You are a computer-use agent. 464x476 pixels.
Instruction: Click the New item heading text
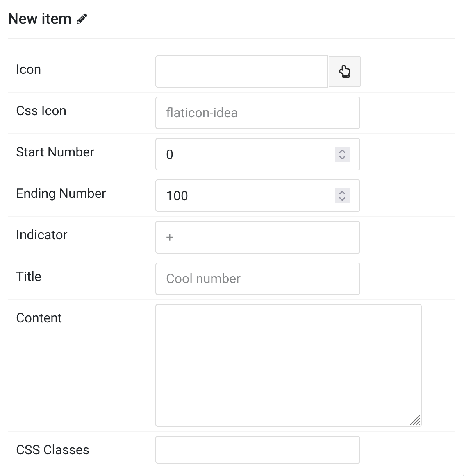[40, 19]
